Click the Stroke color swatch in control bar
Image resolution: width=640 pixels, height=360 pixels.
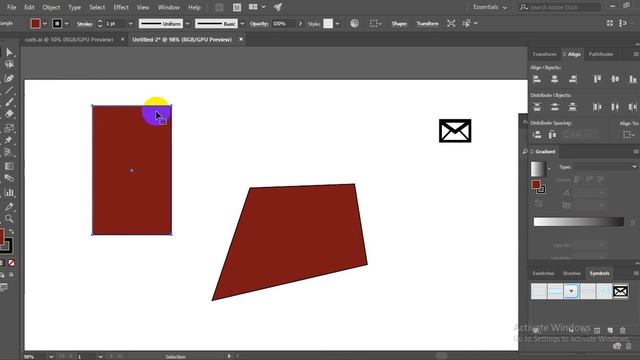(57, 24)
